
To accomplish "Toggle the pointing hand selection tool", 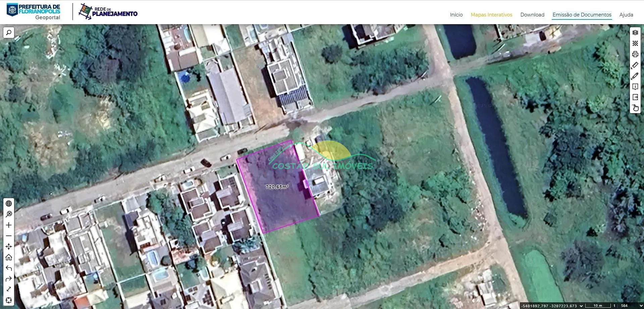I will [635, 108].
